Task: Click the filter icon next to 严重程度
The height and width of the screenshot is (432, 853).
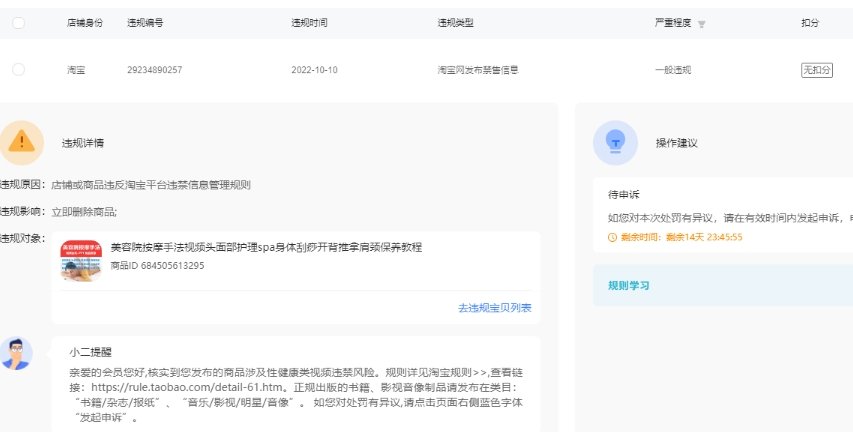Action: tap(701, 23)
